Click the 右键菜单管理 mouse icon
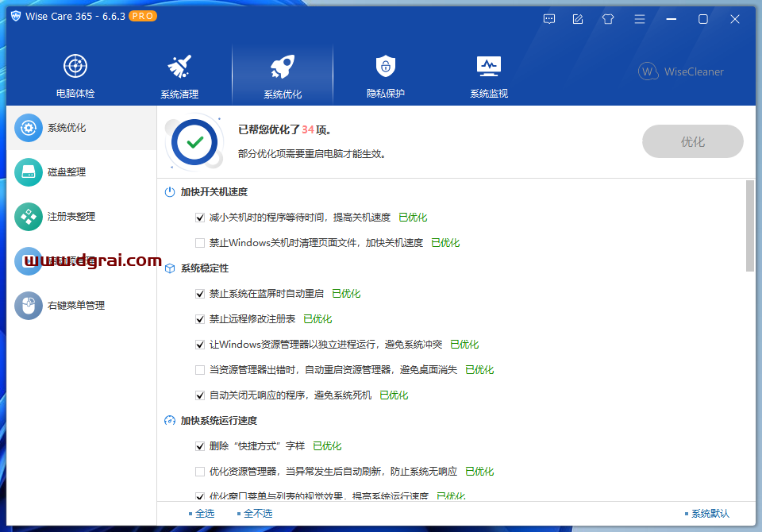 click(29, 306)
